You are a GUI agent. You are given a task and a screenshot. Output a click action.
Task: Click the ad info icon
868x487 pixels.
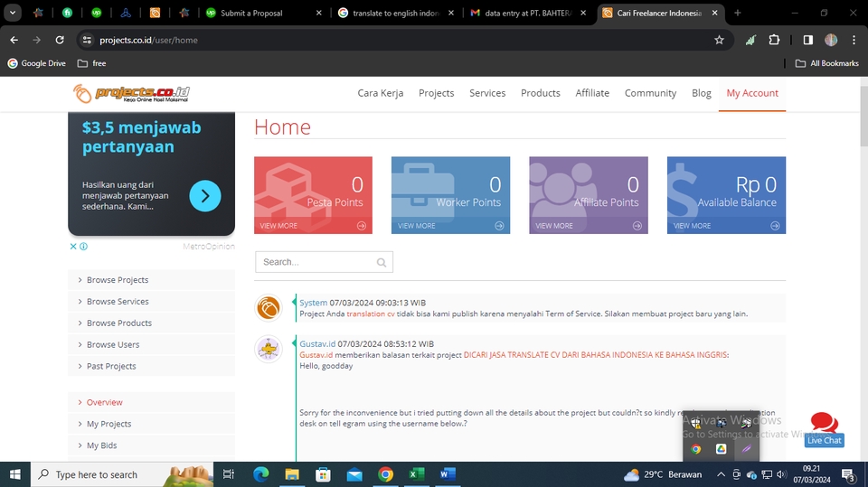click(83, 247)
